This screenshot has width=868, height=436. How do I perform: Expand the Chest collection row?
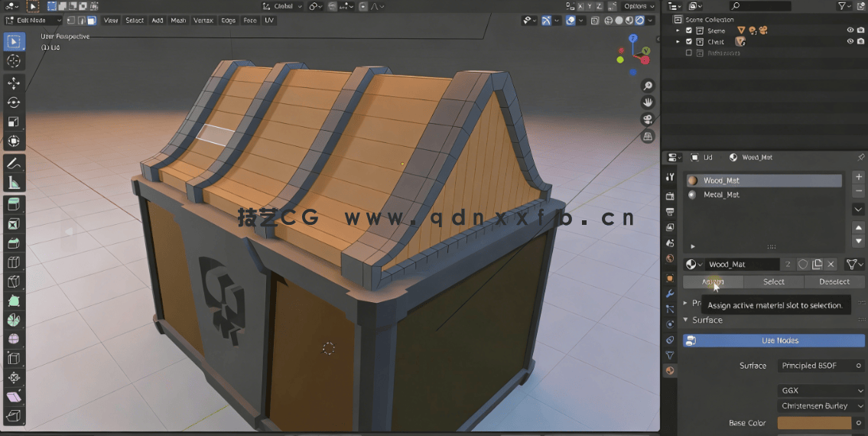678,41
